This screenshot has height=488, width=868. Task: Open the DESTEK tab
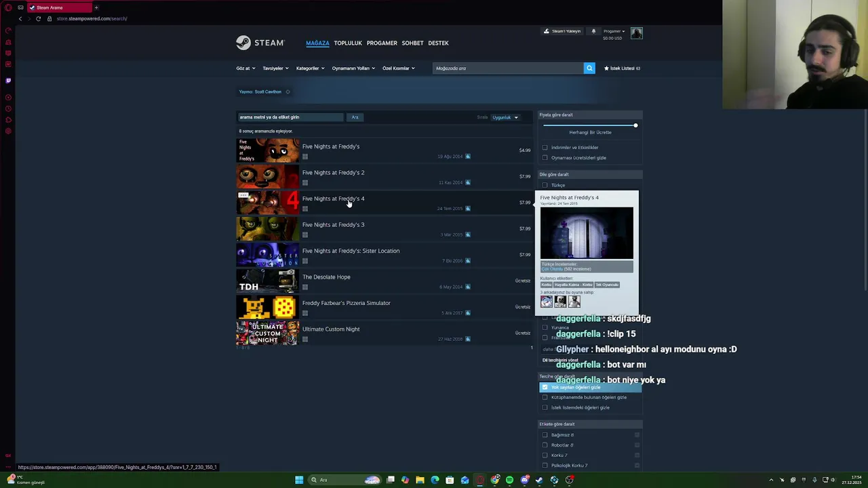pos(438,43)
